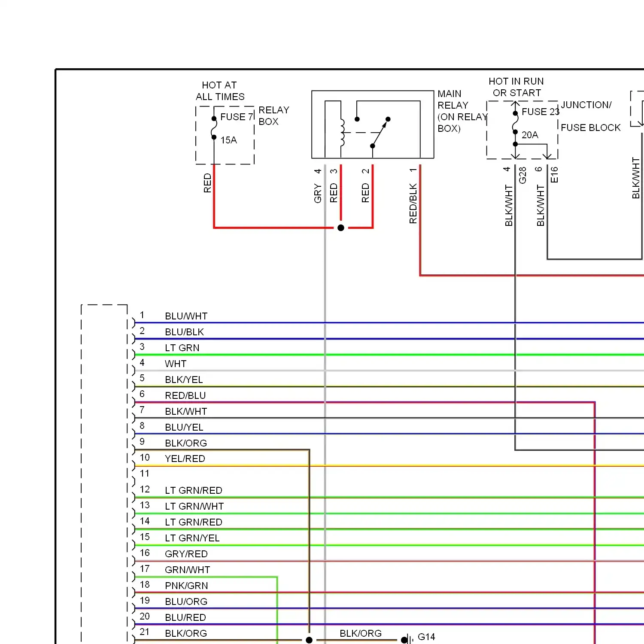644x644 pixels.
Task: Click pin 15 LT GRN/YEL label
Action: click(192, 538)
